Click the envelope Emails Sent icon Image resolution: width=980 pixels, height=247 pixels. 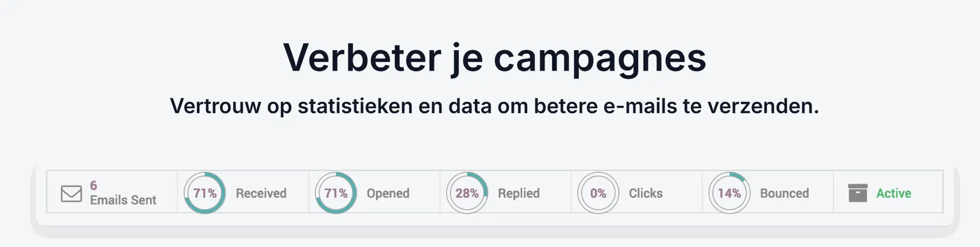point(71,193)
